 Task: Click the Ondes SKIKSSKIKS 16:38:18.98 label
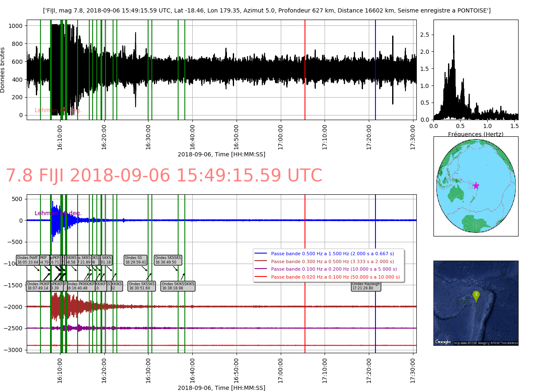click(x=178, y=286)
